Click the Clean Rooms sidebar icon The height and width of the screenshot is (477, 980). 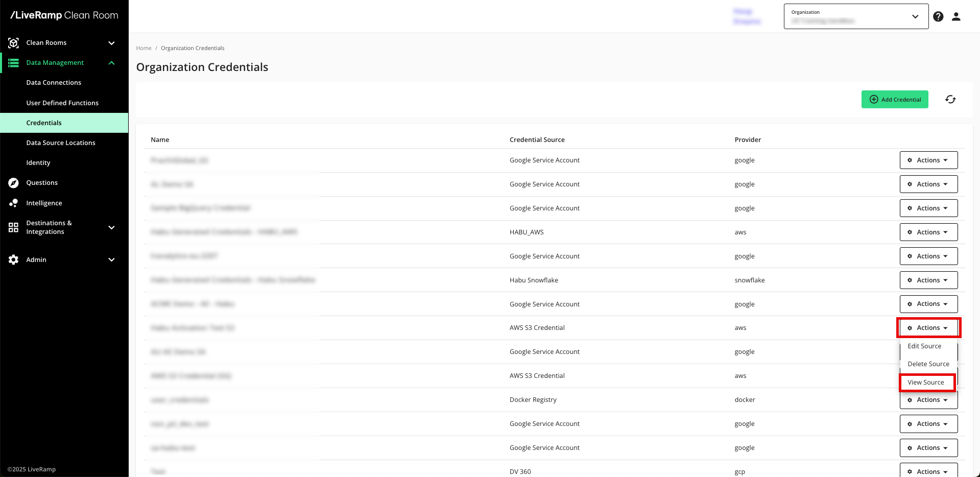pyautogui.click(x=14, y=43)
